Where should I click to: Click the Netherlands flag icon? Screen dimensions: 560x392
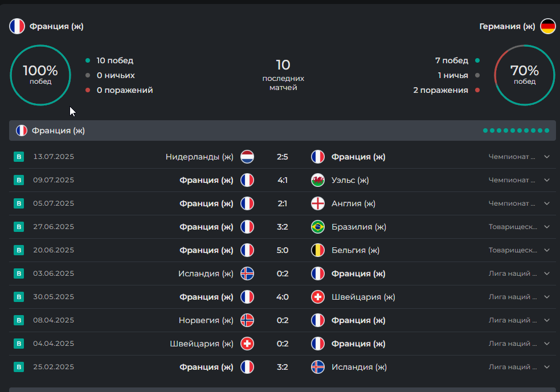point(247,157)
